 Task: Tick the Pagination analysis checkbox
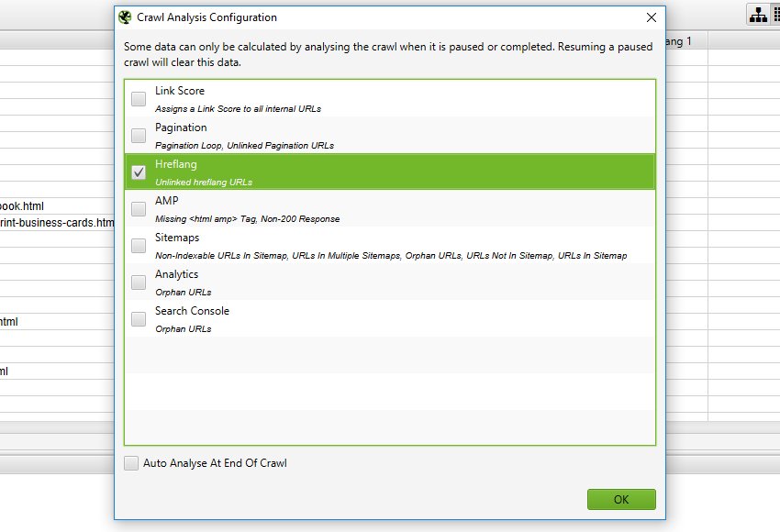(x=139, y=136)
